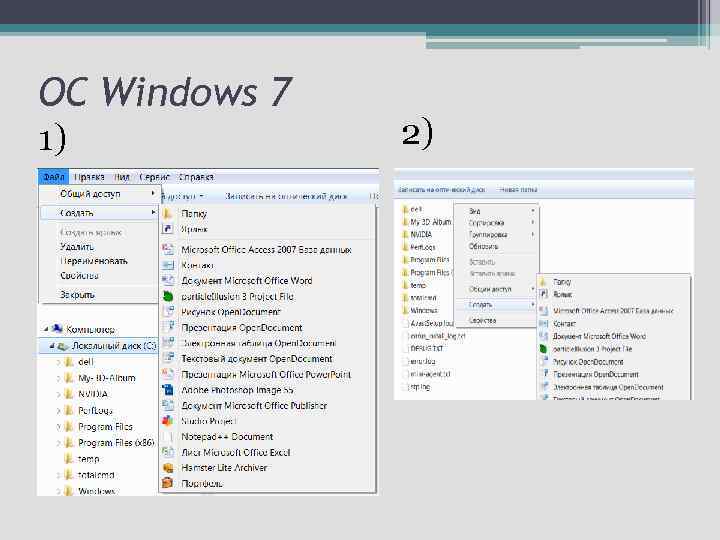Click Электронная таблица OpenDocument icon
Viewport: 720px width, 540px height.
[x=168, y=343]
